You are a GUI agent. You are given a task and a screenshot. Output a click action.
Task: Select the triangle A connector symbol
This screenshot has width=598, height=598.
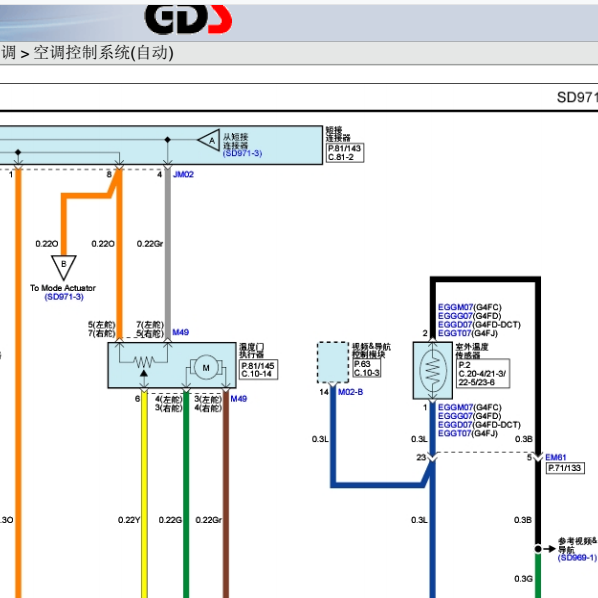(x=209, y=140)
